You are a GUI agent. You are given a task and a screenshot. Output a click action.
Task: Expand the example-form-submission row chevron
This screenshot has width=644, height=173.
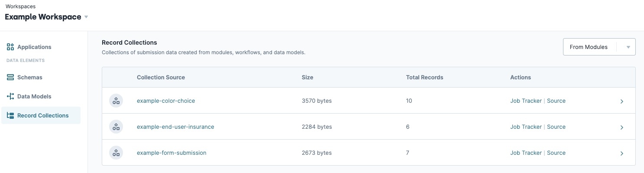click(x=621, y=153)
